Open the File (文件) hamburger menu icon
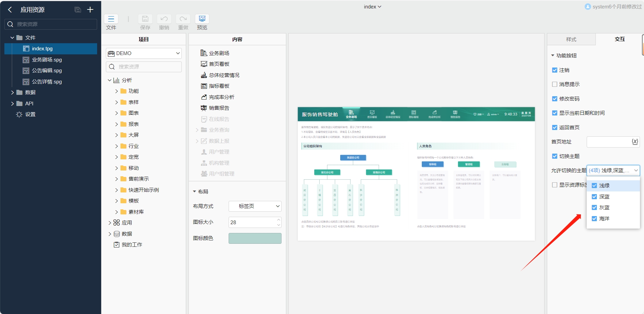The height and width of the screenshot is (314, 644). [x=111, y=19]
